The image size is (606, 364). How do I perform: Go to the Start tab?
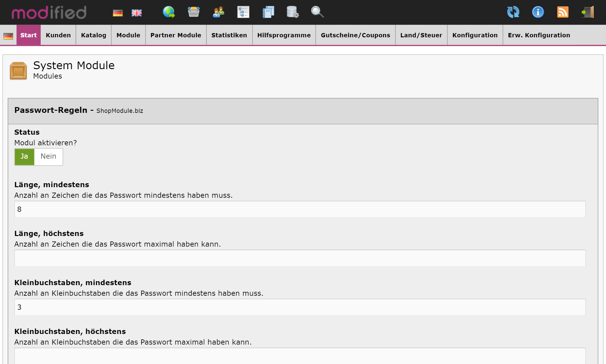point(29,35)
